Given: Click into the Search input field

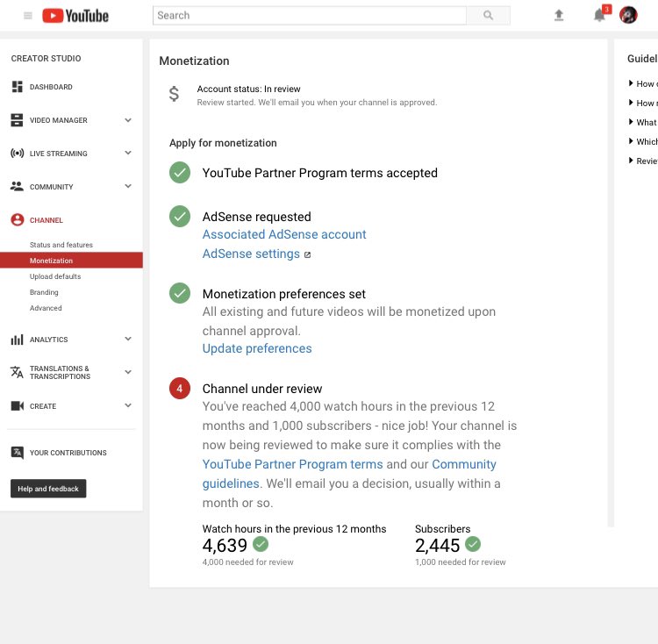Looking at the screenshot, I should point(310,16).
